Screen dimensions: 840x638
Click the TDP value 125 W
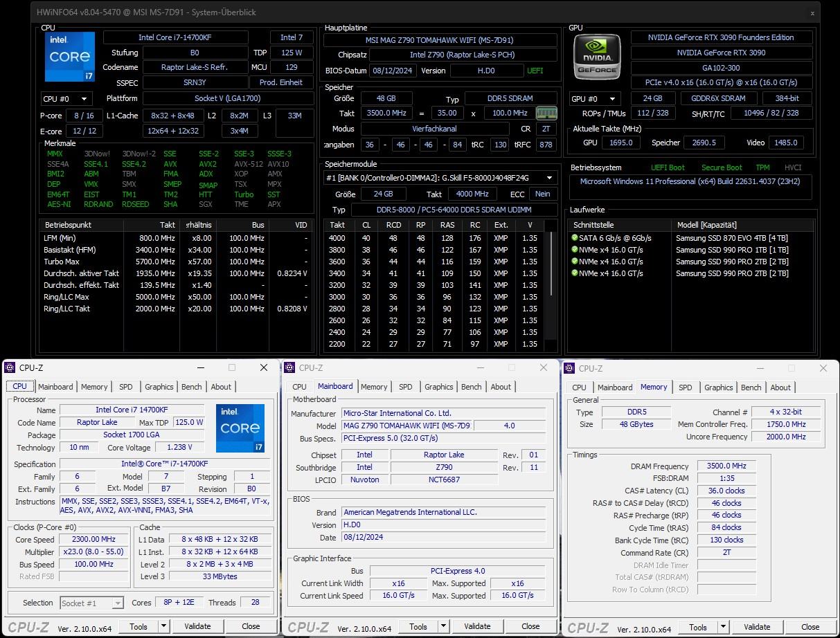[292, 53]
